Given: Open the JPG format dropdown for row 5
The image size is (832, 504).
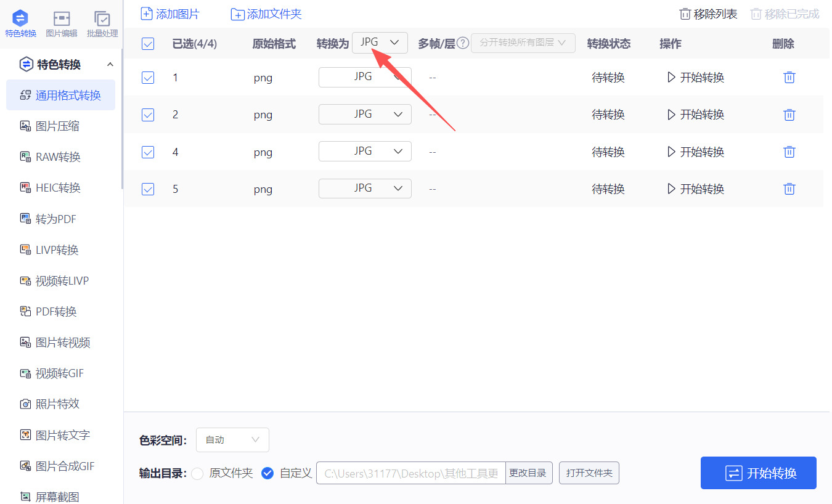Looking at the screenshot, I should [x=365, y=189].
